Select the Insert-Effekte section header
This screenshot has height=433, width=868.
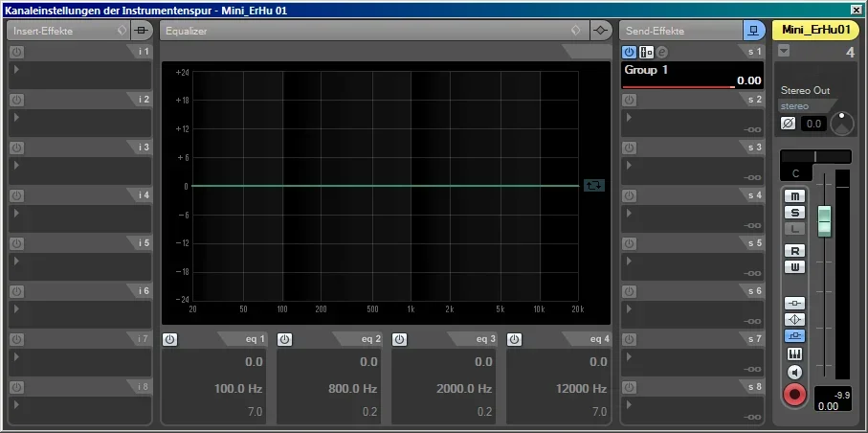click(68, 31)
